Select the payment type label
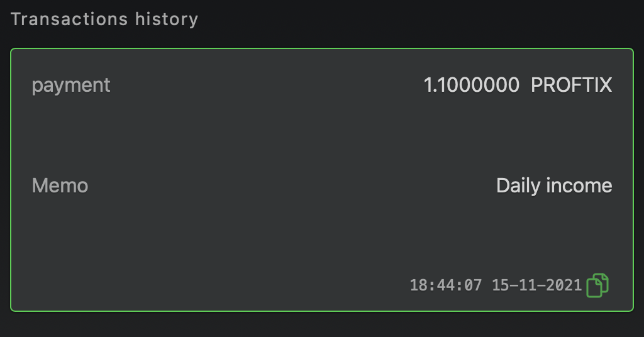 coord(71,85)
